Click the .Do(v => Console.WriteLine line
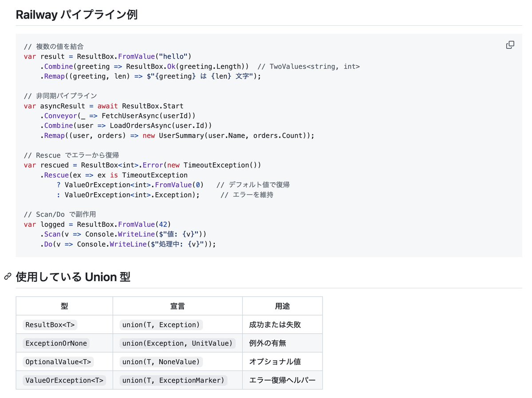The width and height of the screenshot is (532, 398). (128, 244)
